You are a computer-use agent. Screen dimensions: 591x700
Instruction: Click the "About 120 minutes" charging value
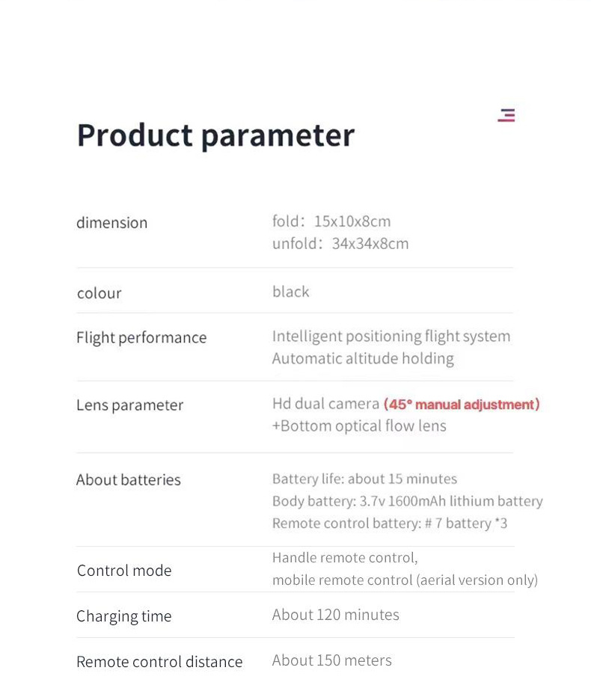[336, 615]
